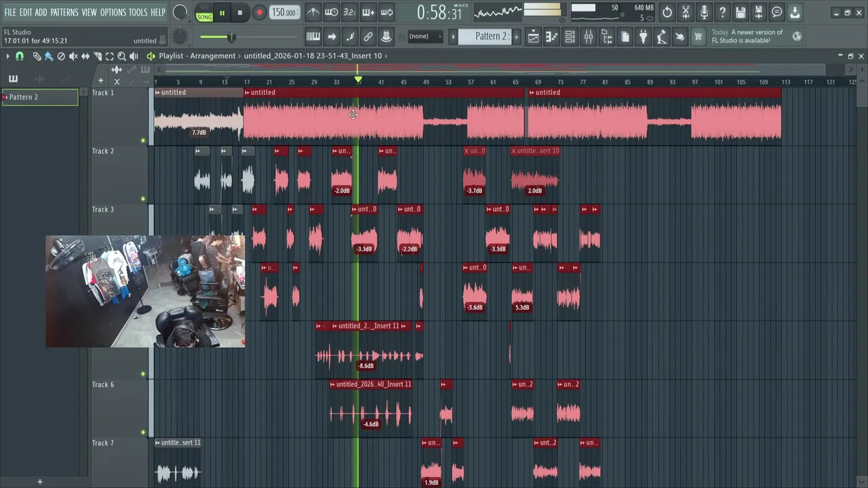The width and height of the screenshot is (868, 488).
Task: Toggle the recording countdown icon
Action: 349,12
